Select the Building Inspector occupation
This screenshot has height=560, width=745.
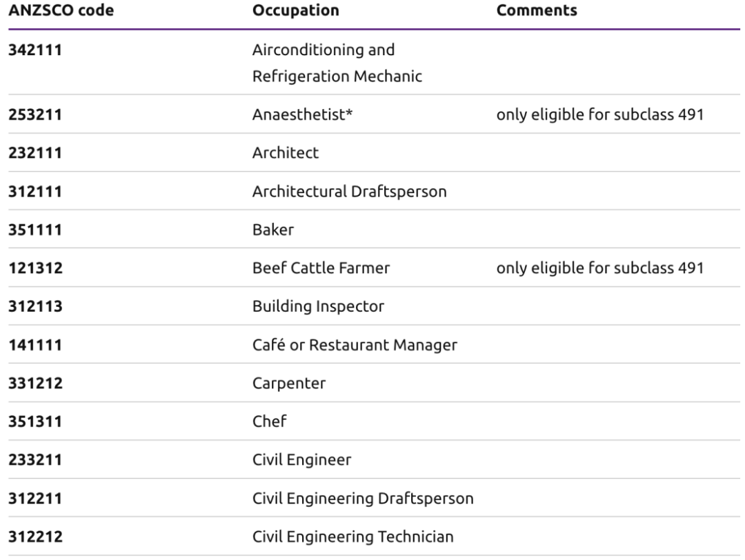pos(318,306)
